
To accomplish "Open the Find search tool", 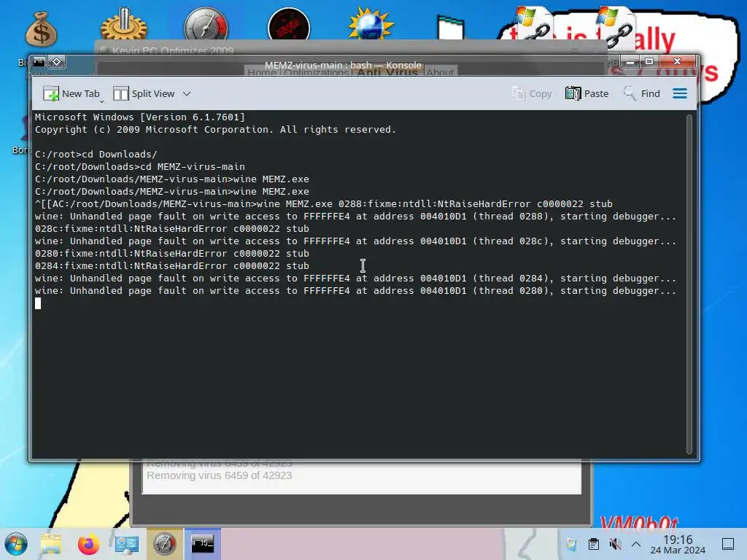I will (x=642, y=94).
